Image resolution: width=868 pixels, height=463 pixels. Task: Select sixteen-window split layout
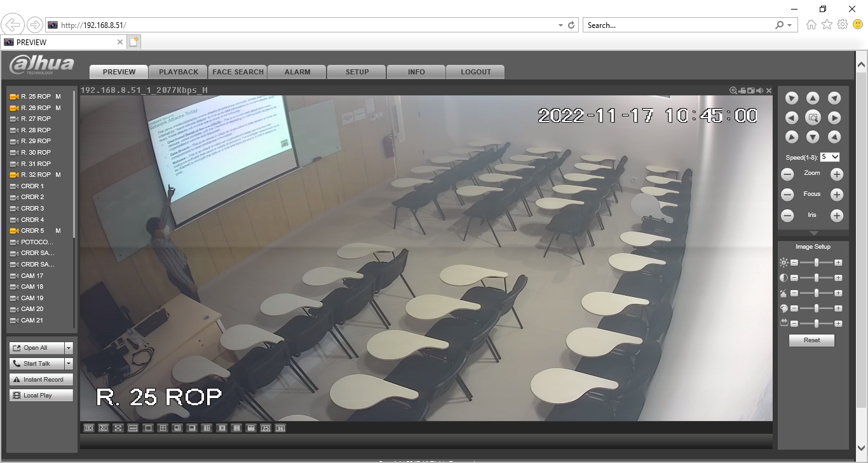[236, 428]
